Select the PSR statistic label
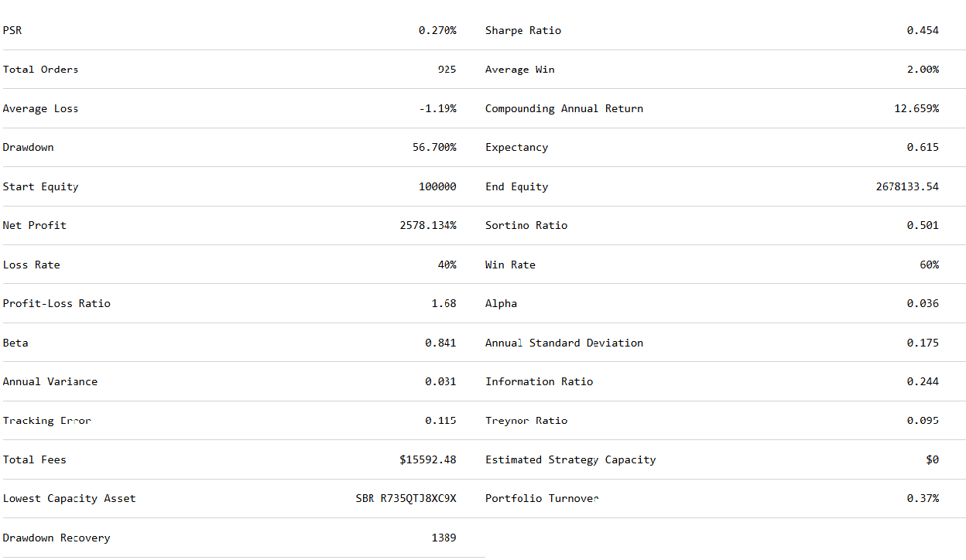Image resolution: width=966 pixels, height=560 pixels. point(12,31)
